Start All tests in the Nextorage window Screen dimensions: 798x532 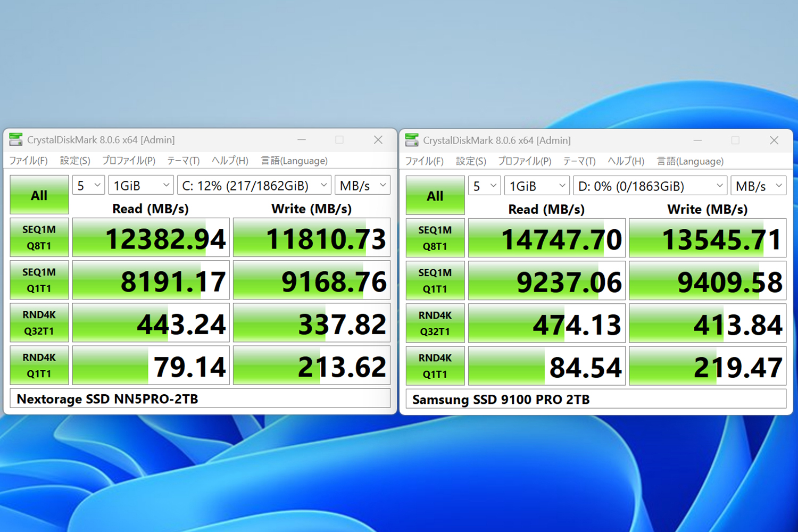pyautogui.click(x=39, y=195)
